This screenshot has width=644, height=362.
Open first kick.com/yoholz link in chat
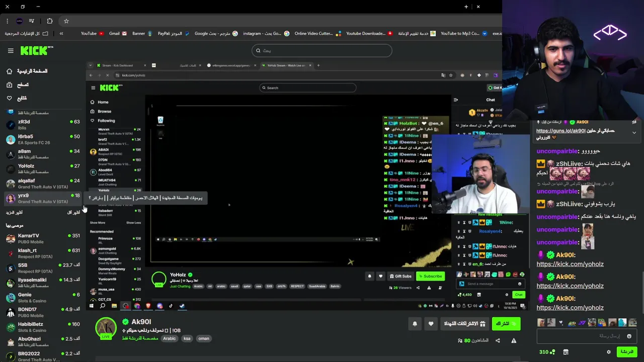click(570, 264)
